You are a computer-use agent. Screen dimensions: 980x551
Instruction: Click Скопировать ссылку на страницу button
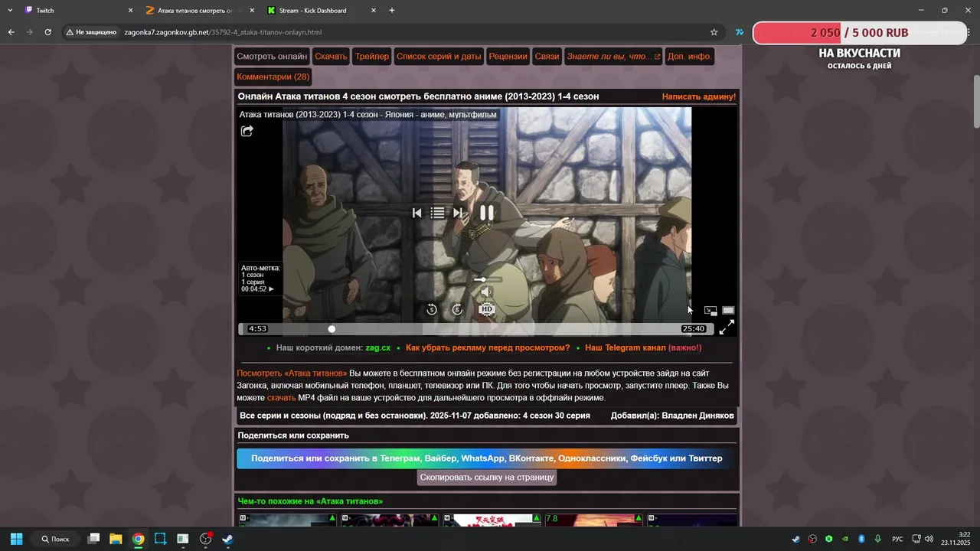(487, 477)
